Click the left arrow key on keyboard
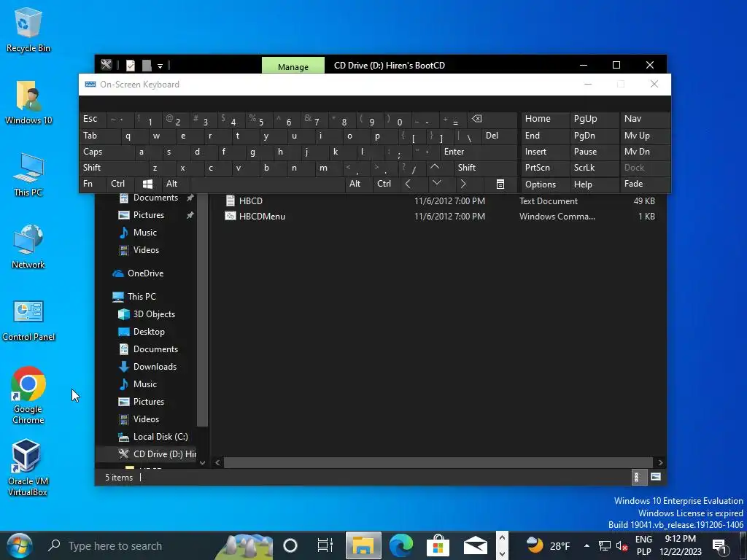The height and width of the screenshot is (560, 747). 408,184
